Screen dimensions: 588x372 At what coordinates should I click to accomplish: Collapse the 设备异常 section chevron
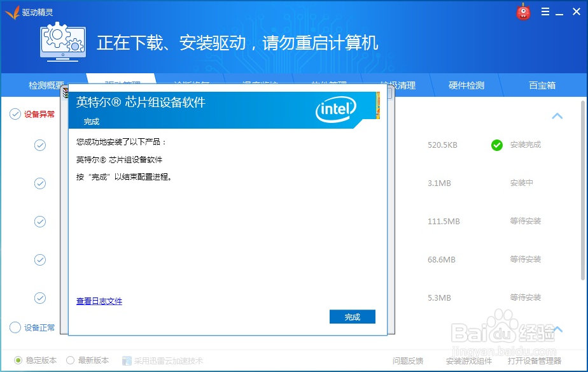557,116
